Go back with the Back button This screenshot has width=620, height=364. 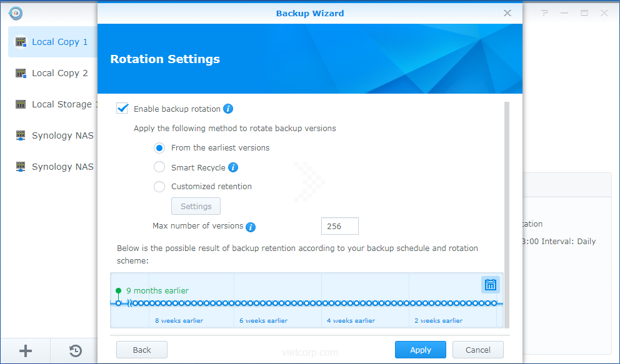(x=142, y=350)
